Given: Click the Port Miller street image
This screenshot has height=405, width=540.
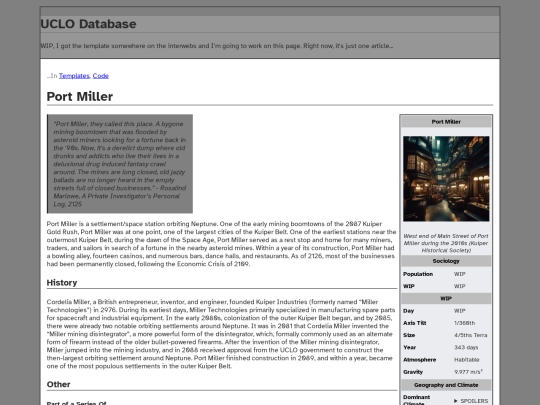Looking at the screenshot, I should tap(446, 179).
